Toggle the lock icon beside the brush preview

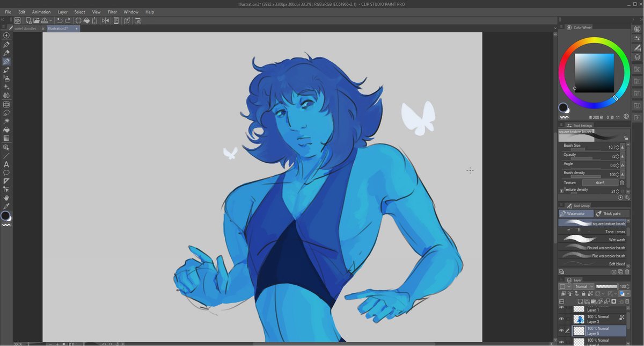(x=626, y=138)
